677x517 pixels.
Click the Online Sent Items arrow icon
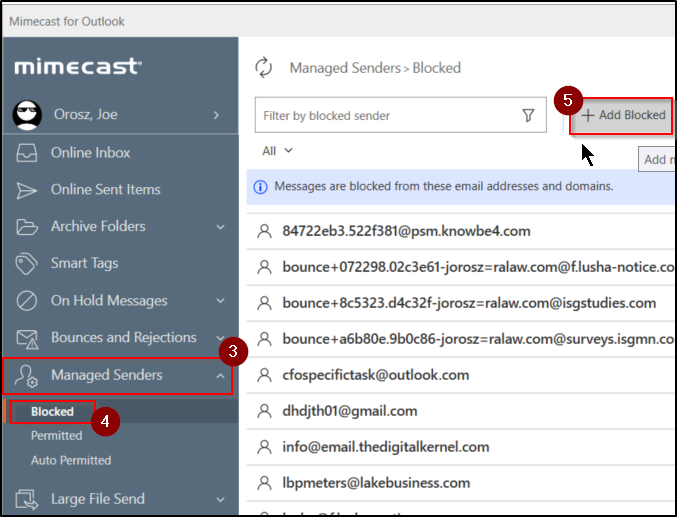[30, 190]
